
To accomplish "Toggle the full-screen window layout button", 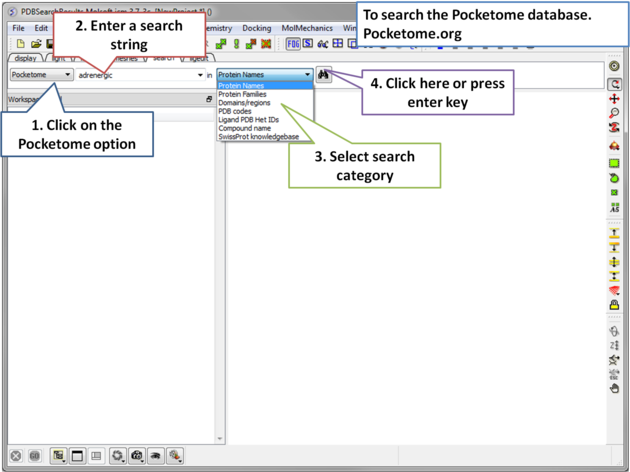I will point(77,456).
